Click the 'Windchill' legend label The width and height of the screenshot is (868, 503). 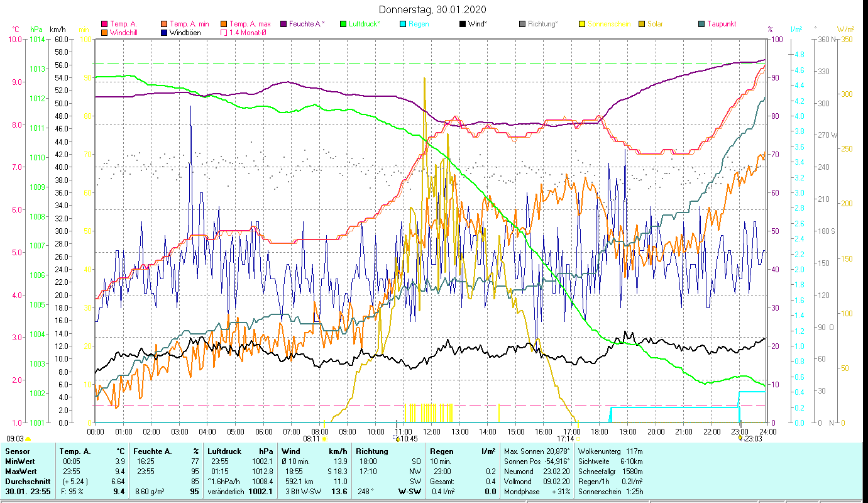tap(124, 33)
